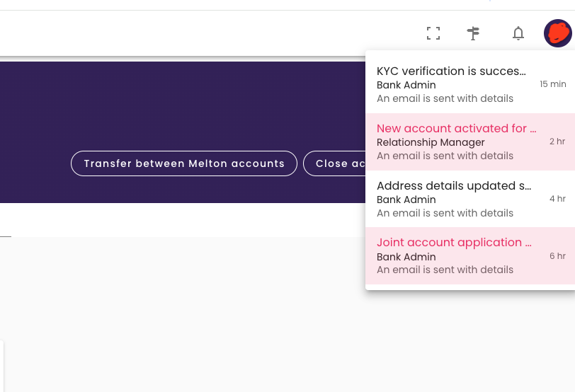
Task: Click the partially visible Close account button
Action: [335, 163]
